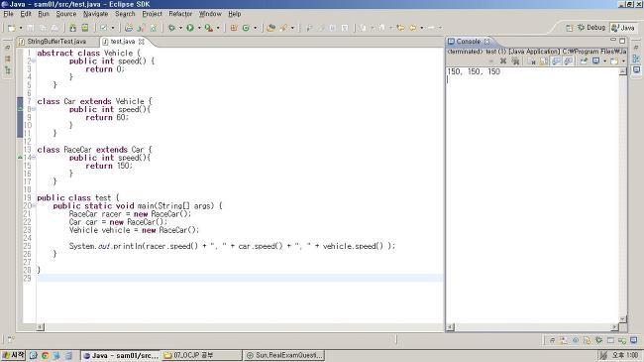The width and height of the screenshot is (644, 362).
Task: Click the New Java Class icon
Action: (x=246, y=28)
